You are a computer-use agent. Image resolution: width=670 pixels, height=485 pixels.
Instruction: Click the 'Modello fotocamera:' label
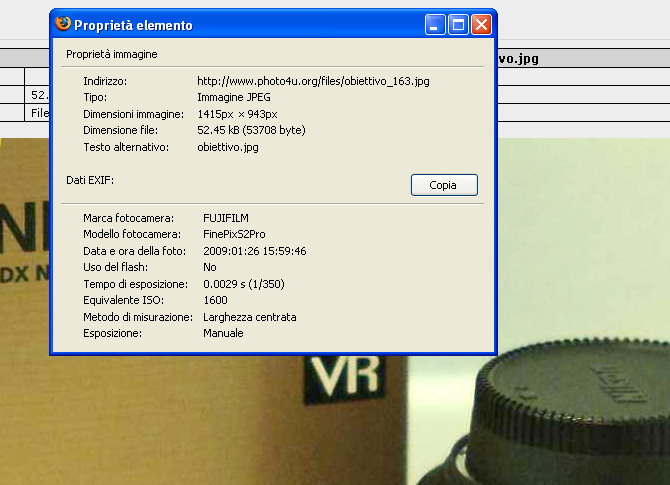tap(132, 235)
